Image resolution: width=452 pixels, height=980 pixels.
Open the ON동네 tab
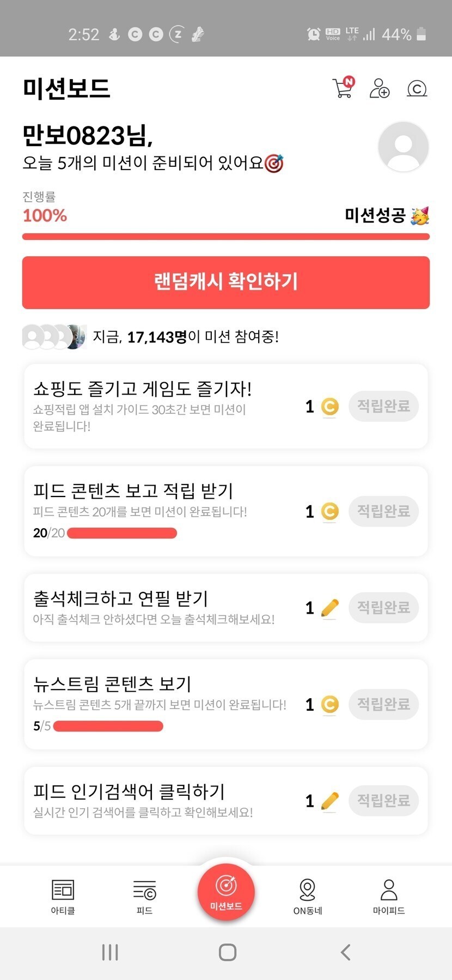click(x=308, y=897)
